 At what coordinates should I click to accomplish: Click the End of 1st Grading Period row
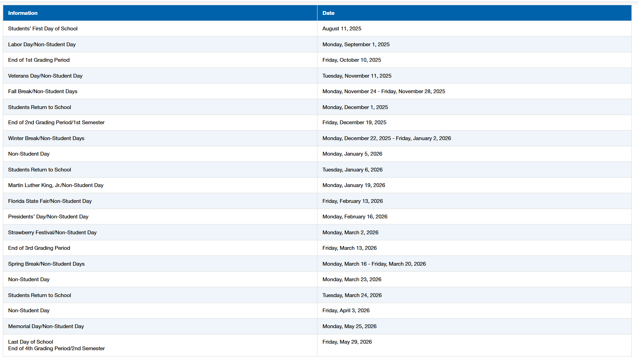click(39, 60)
